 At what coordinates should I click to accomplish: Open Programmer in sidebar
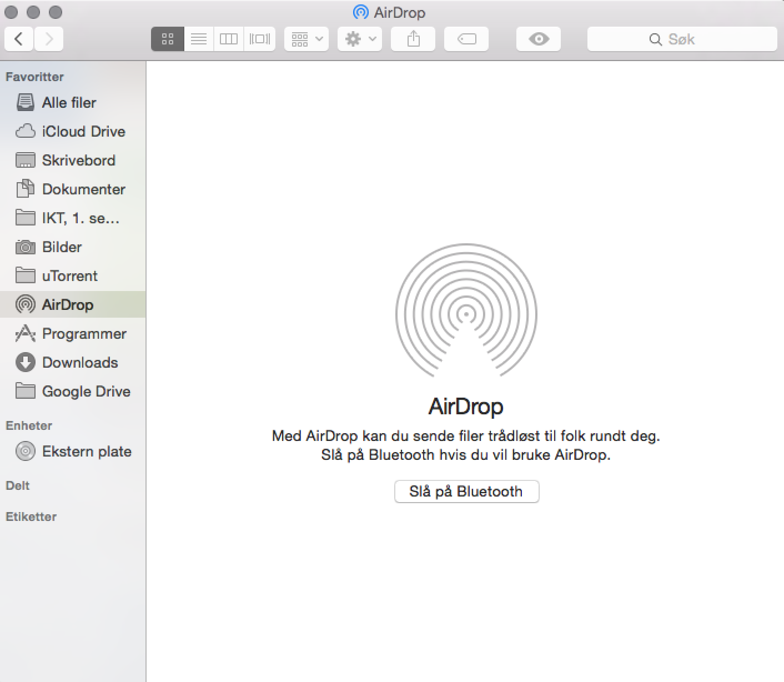(x=73, y=333)
